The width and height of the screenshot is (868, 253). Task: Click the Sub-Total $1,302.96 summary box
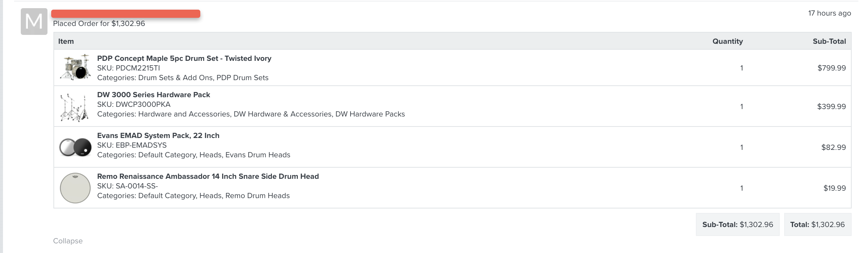[738, 224]
